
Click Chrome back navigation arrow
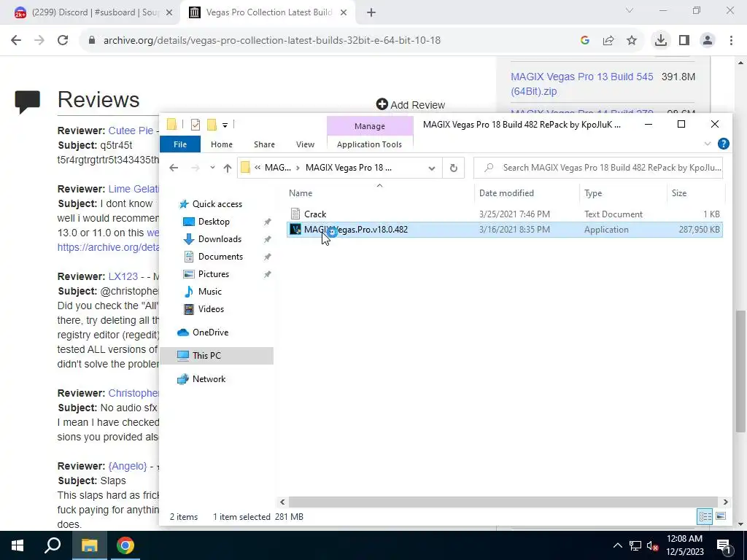tap(16, 41)
